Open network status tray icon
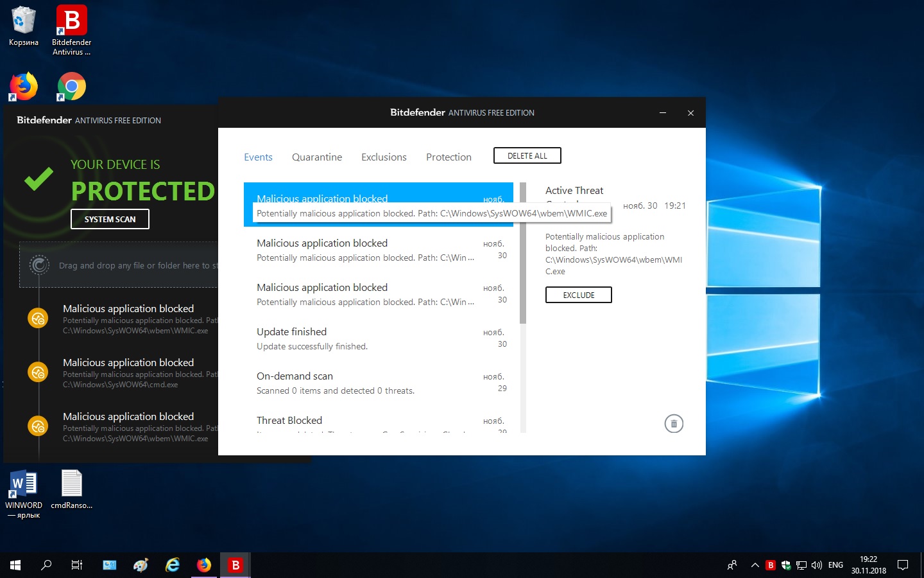Viewport: 924px width, 578px height. (801, 565)
